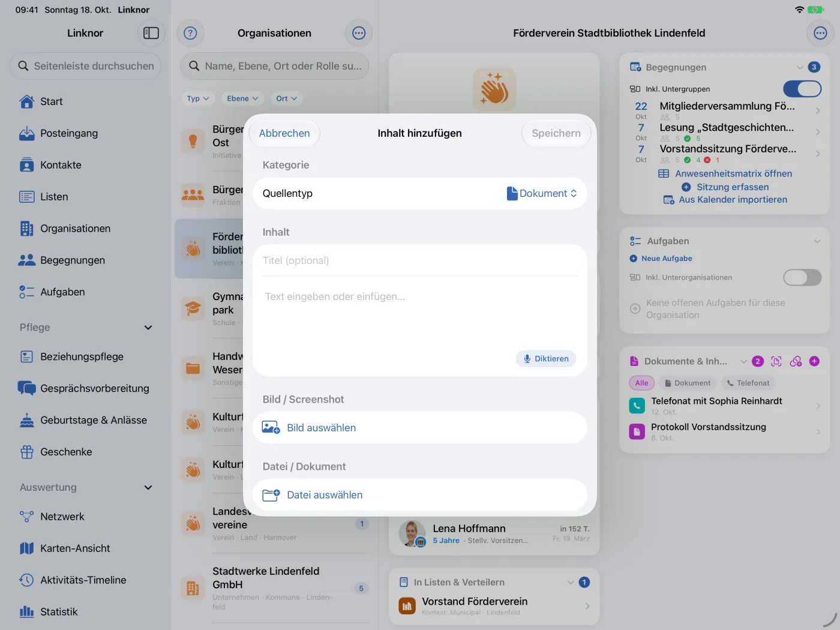Open the Ebene filter dropdown
Viewport: 840px width, 630px height.
pyautogui.click(x=242, y=98)
